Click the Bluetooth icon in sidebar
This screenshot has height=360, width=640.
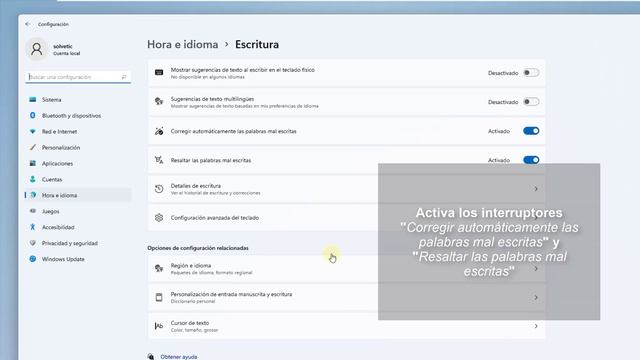[33, 116]
